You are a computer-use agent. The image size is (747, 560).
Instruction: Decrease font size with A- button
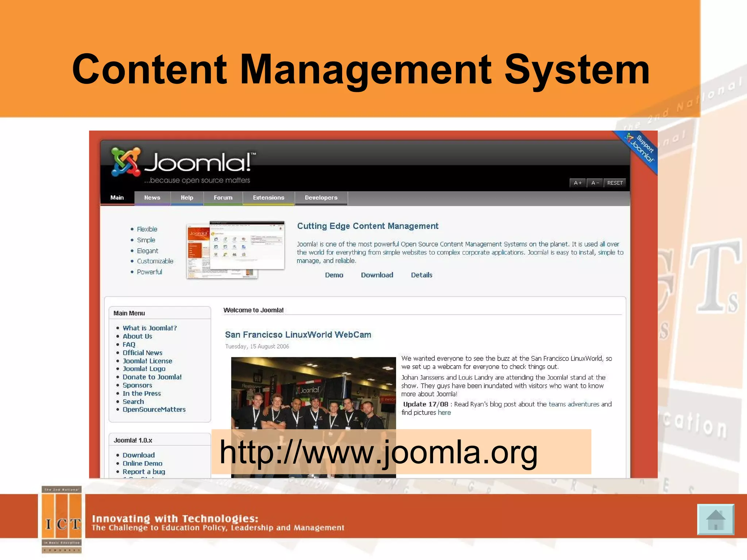pos(595,183)
